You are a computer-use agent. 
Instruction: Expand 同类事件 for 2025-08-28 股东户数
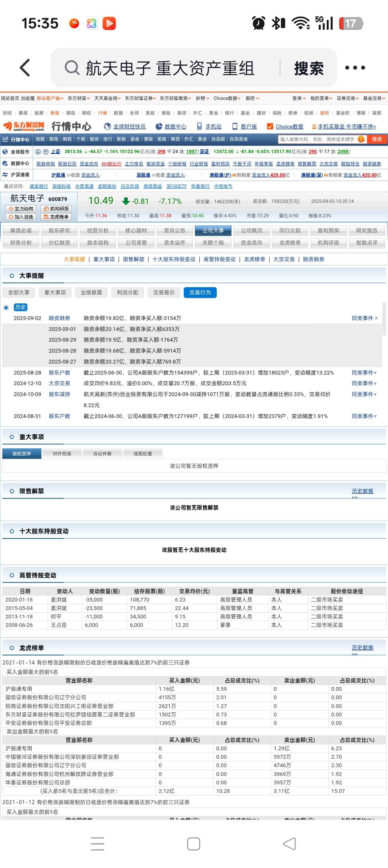pyautogui.click(x=365, y=373)
